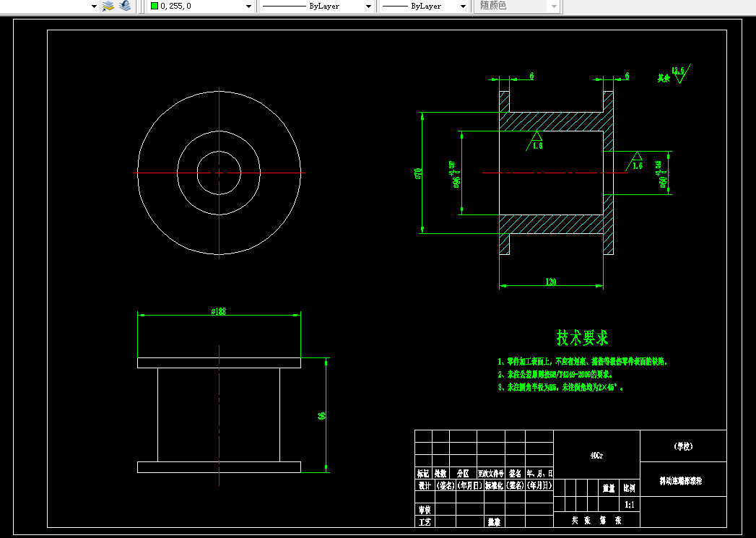Screen dimensions: 756x538
Task: Select the 设计 title block label
Action: point(425,485)
